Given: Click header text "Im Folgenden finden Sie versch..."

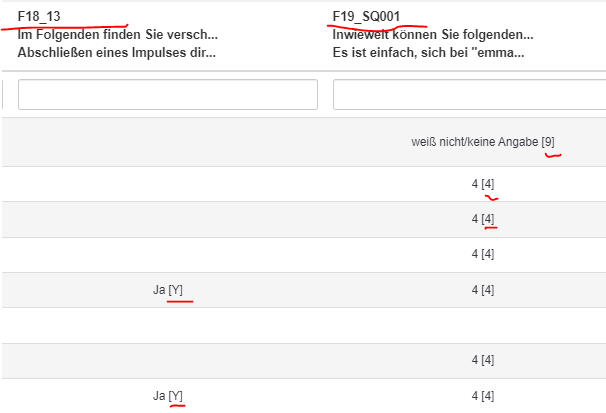Looking at the screenshot, I should [x=118, y=35].
